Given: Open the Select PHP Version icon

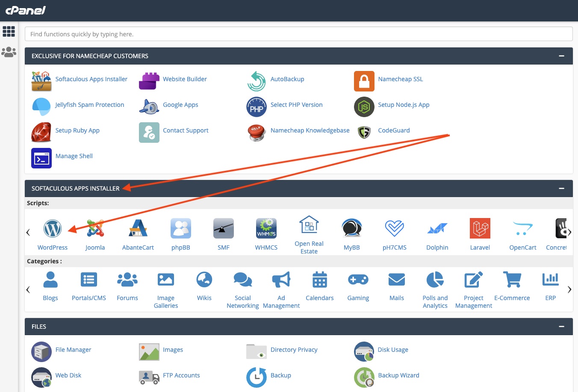Looking at the screenshot, I should click(x=257, y=107).
